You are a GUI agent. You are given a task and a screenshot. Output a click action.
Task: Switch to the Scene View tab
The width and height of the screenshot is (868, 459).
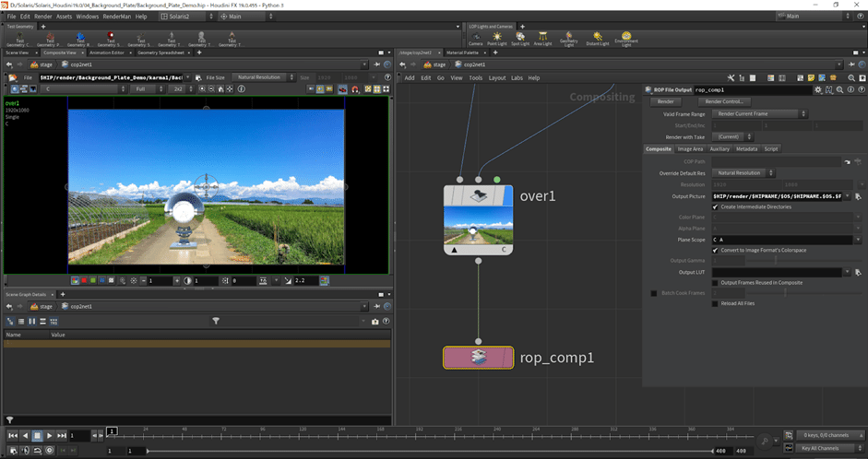point(17,53)
